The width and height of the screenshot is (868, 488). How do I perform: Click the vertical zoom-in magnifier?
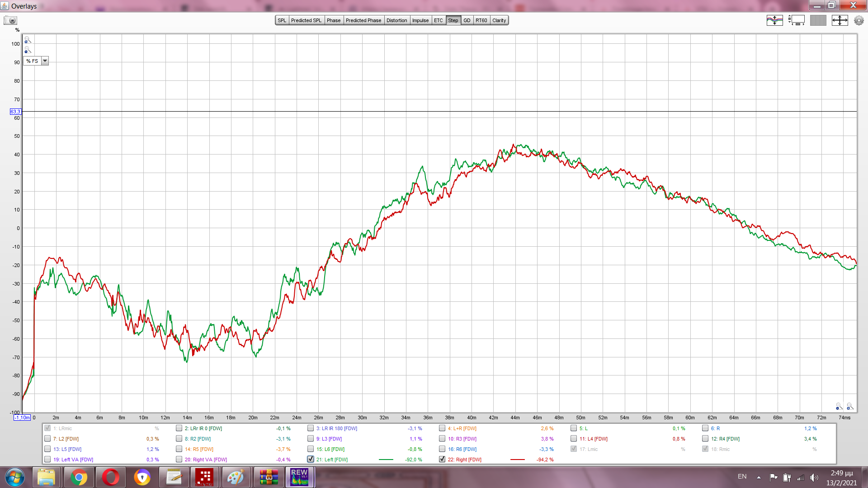28,40
